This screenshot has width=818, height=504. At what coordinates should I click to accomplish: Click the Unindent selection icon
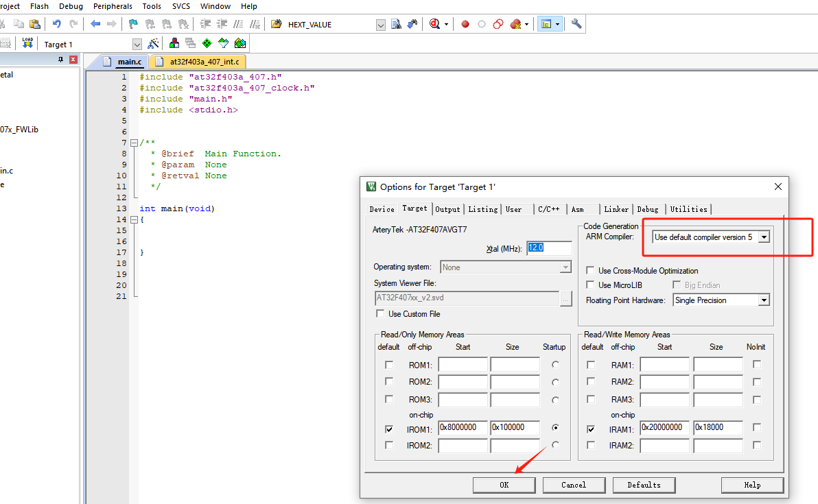[222, 24]
